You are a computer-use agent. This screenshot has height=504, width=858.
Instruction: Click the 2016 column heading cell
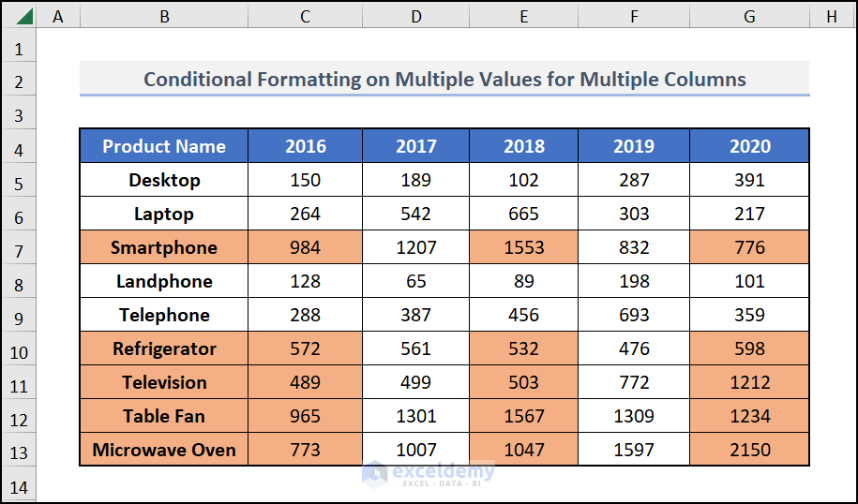(x=306, y=146)
